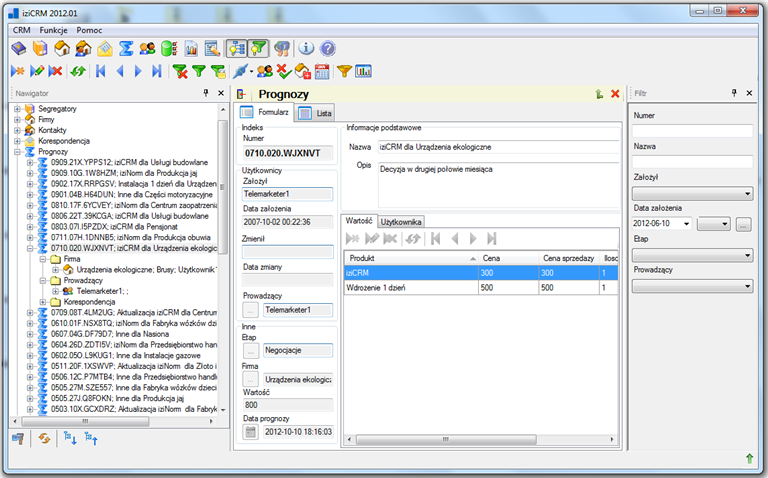
Task: Expand the Korespondencja folder under forecast
Action: [x=43, y=302]
